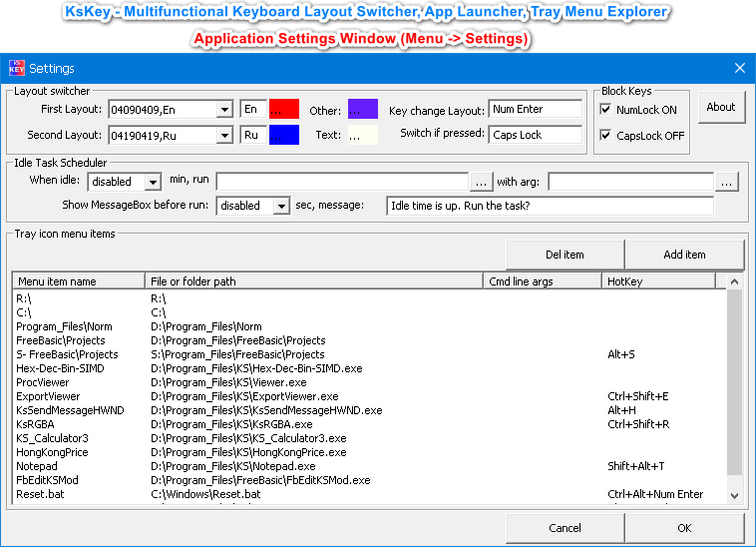
Task: Select the ExportViewer row
Action: click(x=369, y=397)
